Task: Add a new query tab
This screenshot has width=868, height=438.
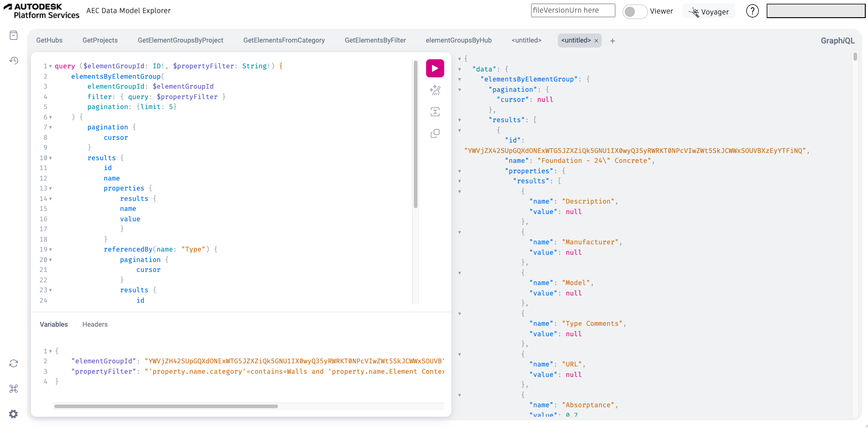Action: [612, 41]
